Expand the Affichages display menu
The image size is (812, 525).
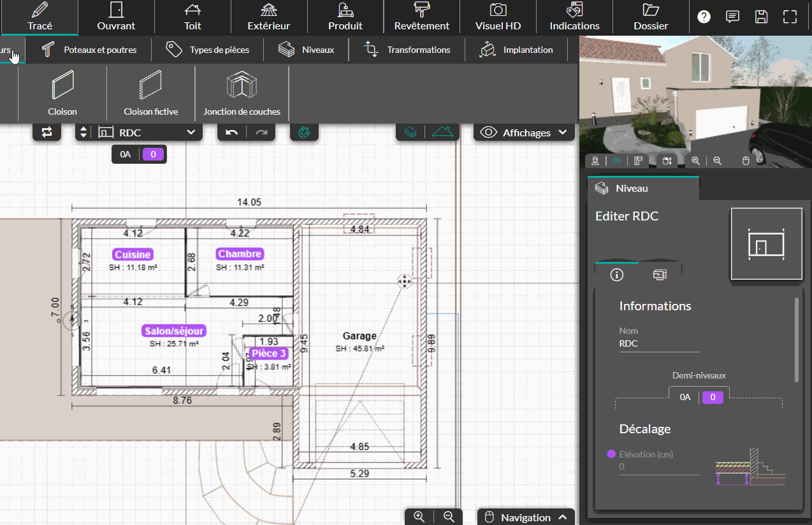(x=524, y=133)
